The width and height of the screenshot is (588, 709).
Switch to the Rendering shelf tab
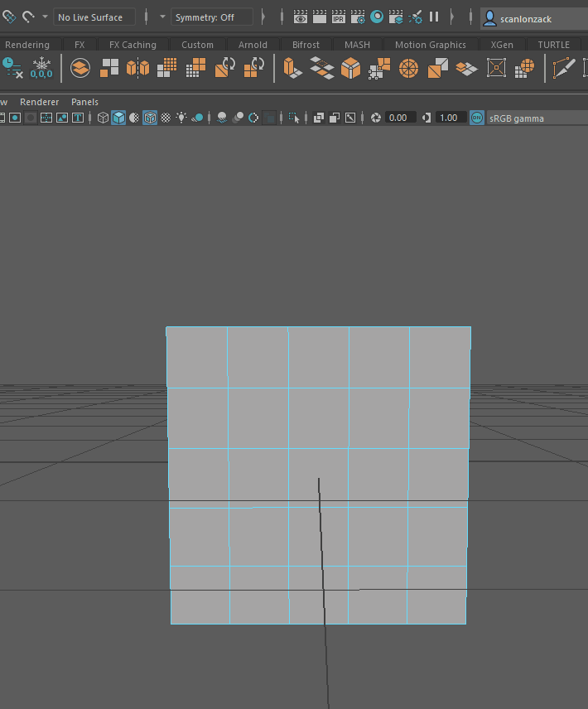click(x=27, y=45)
